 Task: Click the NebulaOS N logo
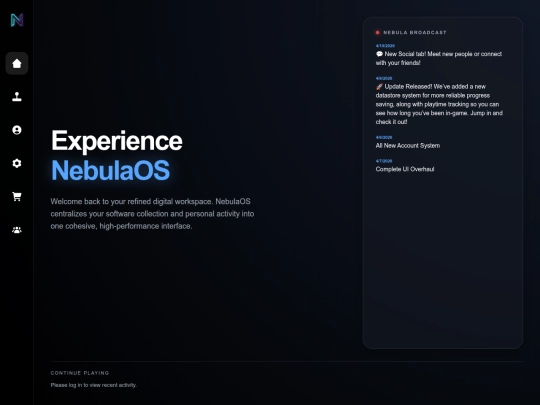[x=17, y=20]
